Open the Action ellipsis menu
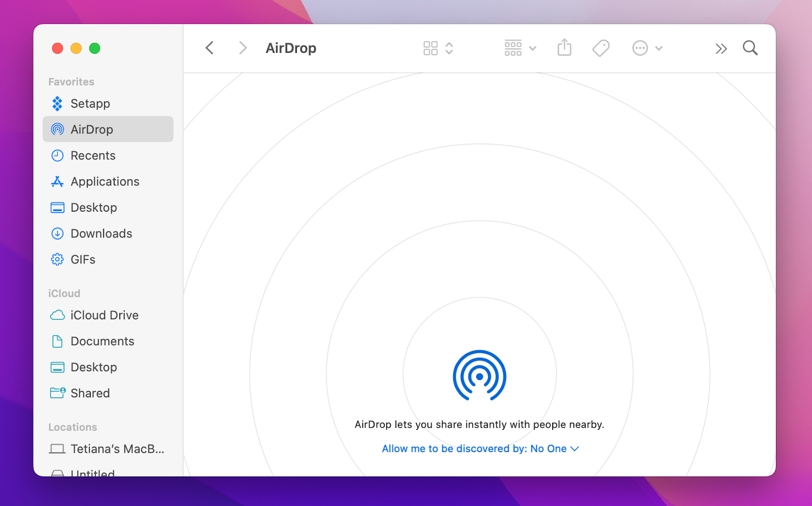Viewport: 812px width, 506px height. click(x=647, y=48)
